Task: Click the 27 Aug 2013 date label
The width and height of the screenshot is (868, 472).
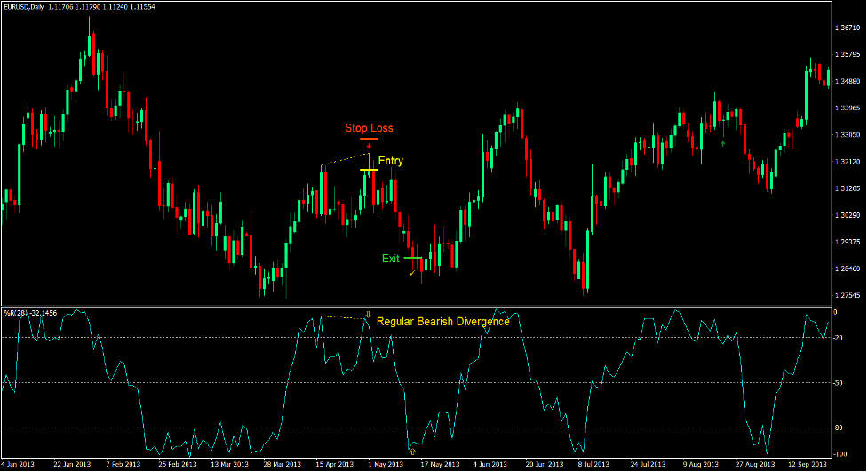Action: tap(755, 464)
